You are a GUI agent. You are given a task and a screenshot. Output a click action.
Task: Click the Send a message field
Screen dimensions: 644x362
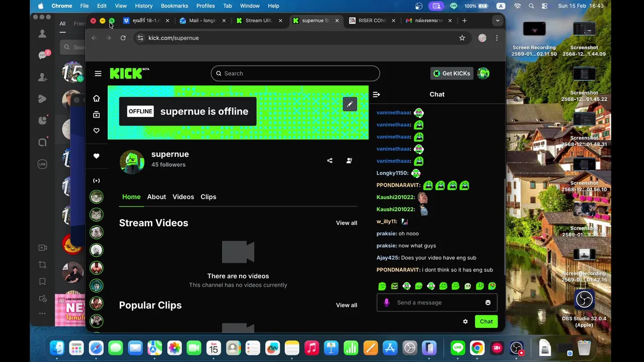tap(437, 303)
